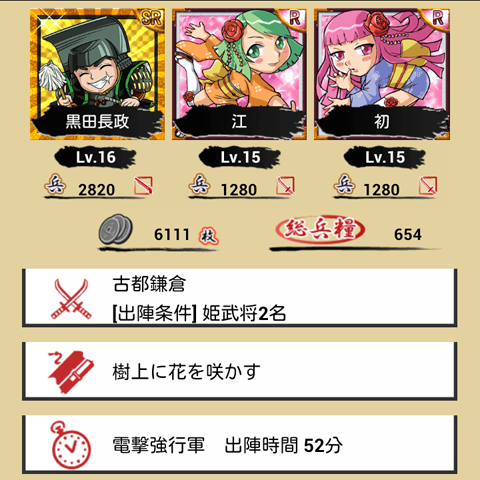Tap the red sword icon under 江
Screen dimensions: 480x480
point(286,186)
